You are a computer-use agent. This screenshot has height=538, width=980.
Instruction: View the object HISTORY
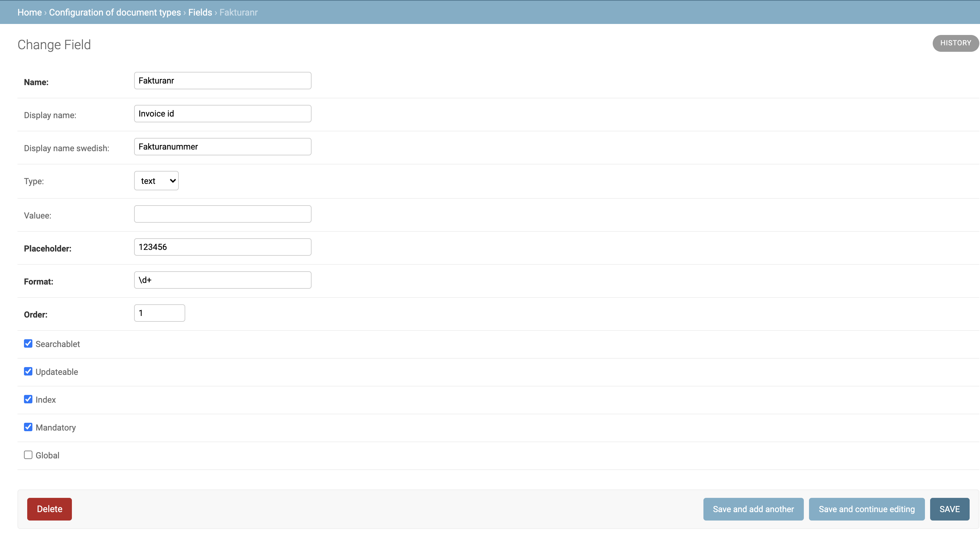955,43
